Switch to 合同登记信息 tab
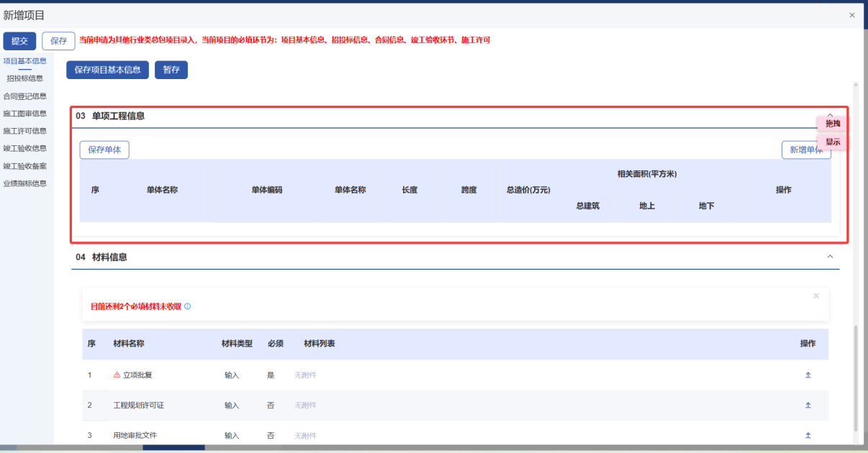The width and height of the screenshot is (868, 453). [x=25, y=96]
